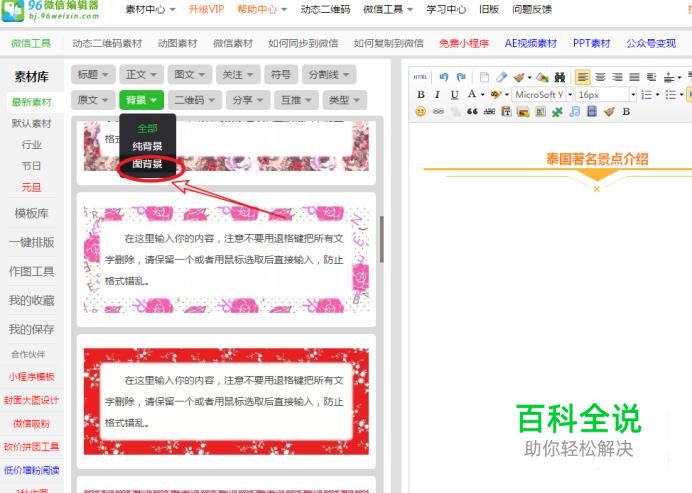Click multi-image upload icon
692x493 pixels.
523,112
